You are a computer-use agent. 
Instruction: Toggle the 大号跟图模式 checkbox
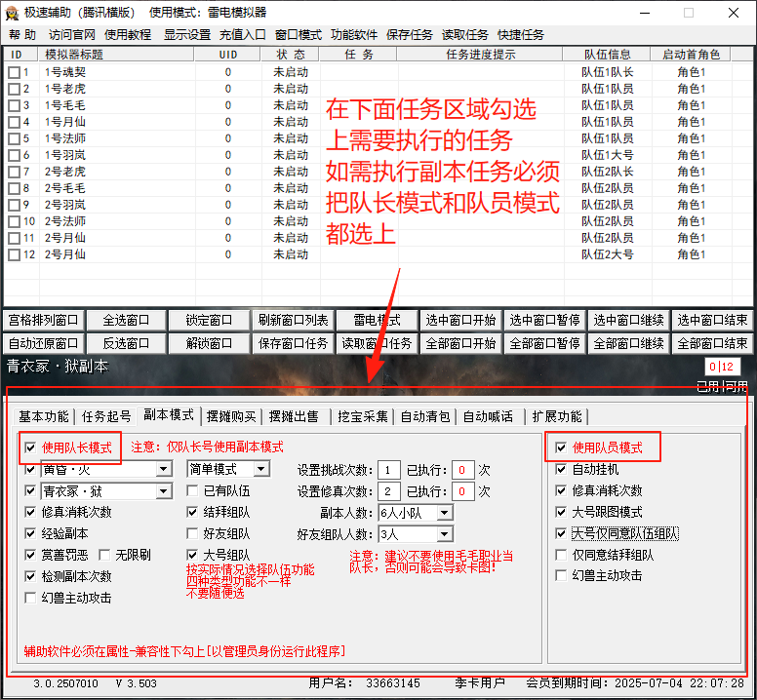tap(561, 512)
